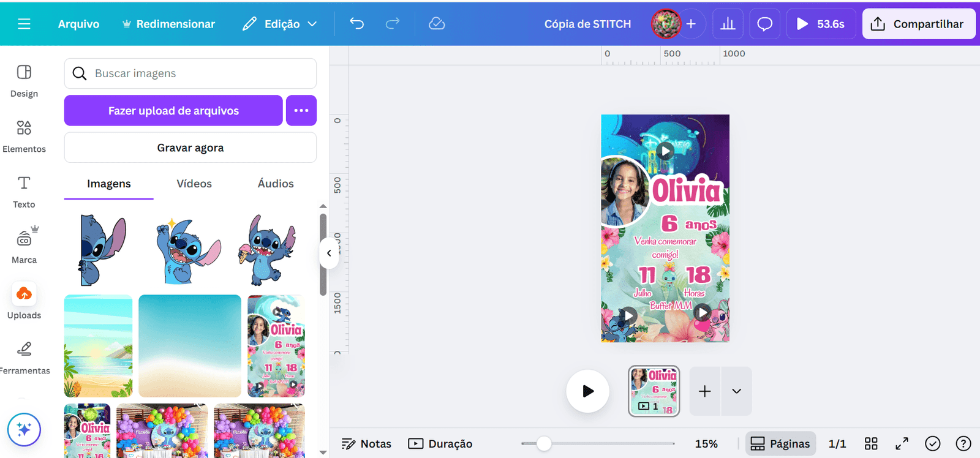Select the small Olivia thumbnail in bottom row
Image resolution: width=980 pixels, height=458 pixels.
coord(88,430)
